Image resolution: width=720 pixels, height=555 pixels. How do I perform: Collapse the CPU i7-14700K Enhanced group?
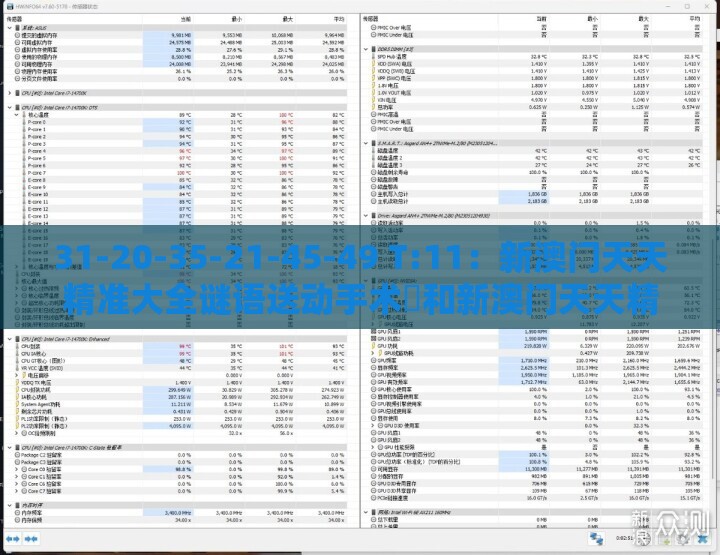click(10, 339)
